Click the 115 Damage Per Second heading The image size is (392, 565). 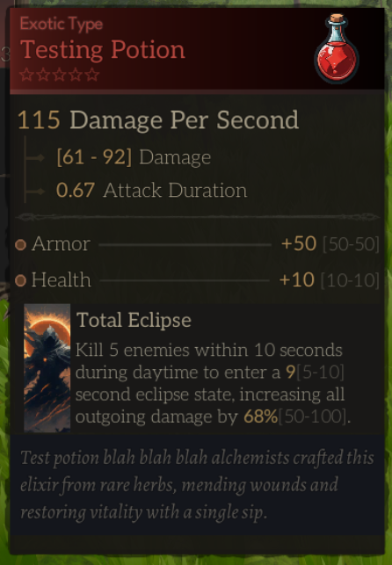coord(158,120)
